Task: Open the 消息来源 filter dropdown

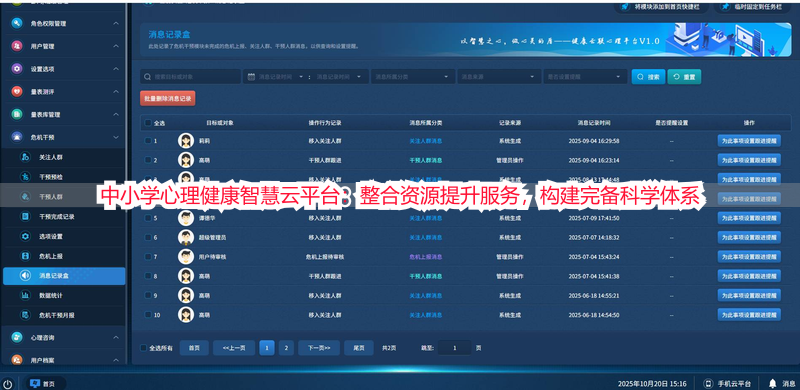Action: click(x=499, y=77)
